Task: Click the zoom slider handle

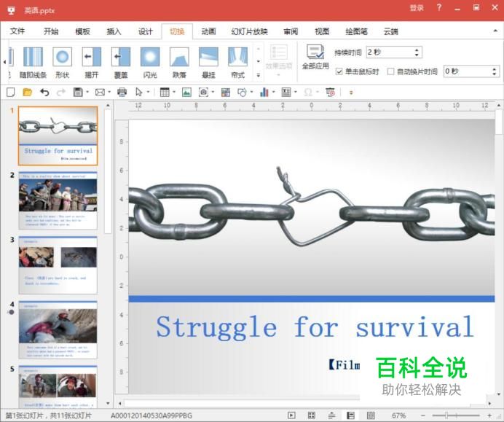Action: [446, 415]
